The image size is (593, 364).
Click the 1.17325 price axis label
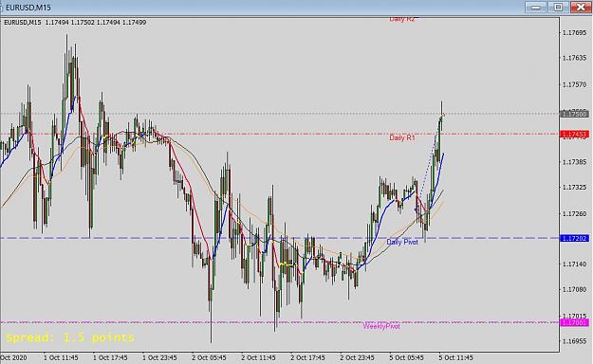[574, 188]
